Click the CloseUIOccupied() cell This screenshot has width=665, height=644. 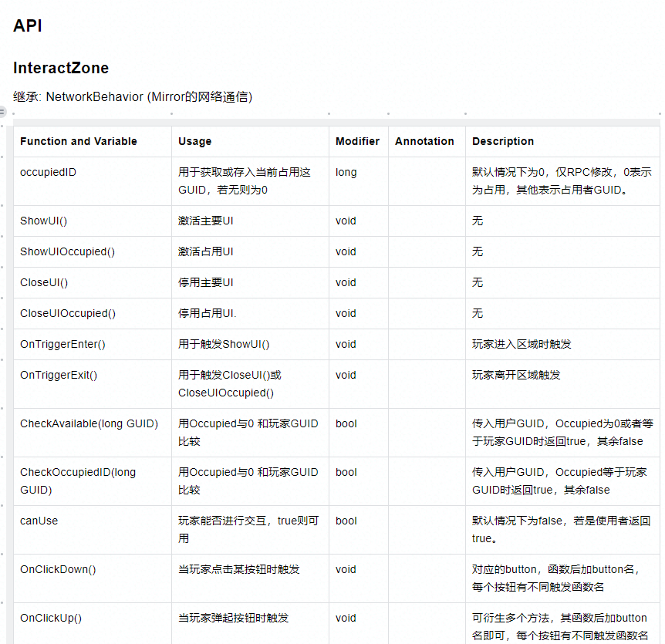tap(93, 314)
